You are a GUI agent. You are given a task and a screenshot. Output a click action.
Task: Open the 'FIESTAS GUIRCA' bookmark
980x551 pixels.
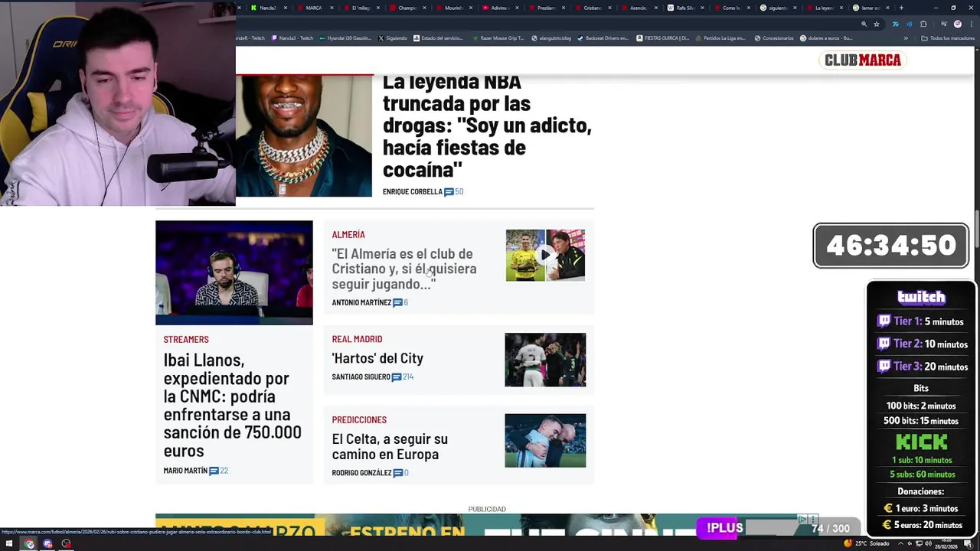[662, 38]
